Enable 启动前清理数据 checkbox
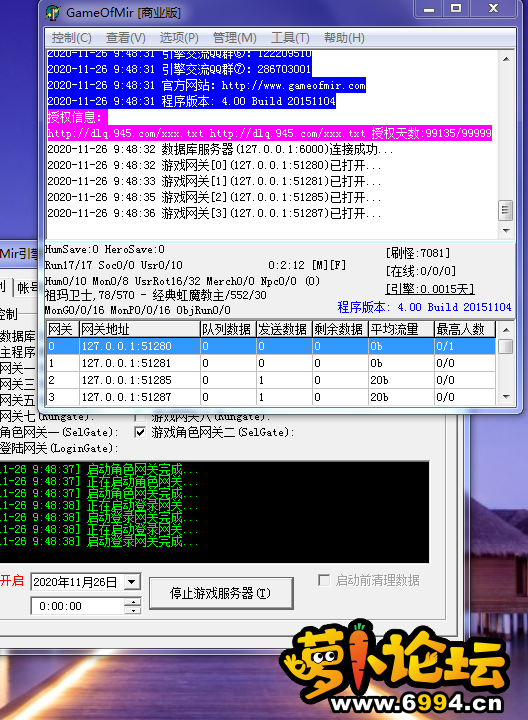 [x=324, y=580]
